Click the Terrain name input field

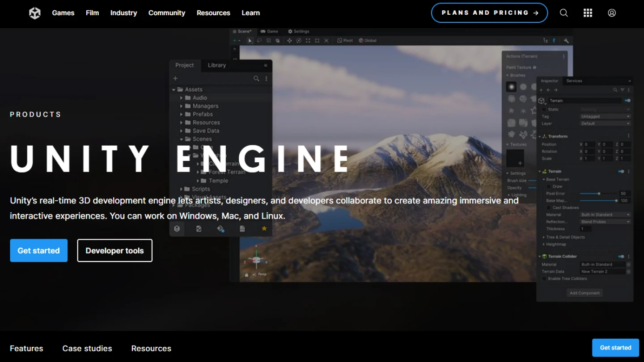tap(585, 101)
